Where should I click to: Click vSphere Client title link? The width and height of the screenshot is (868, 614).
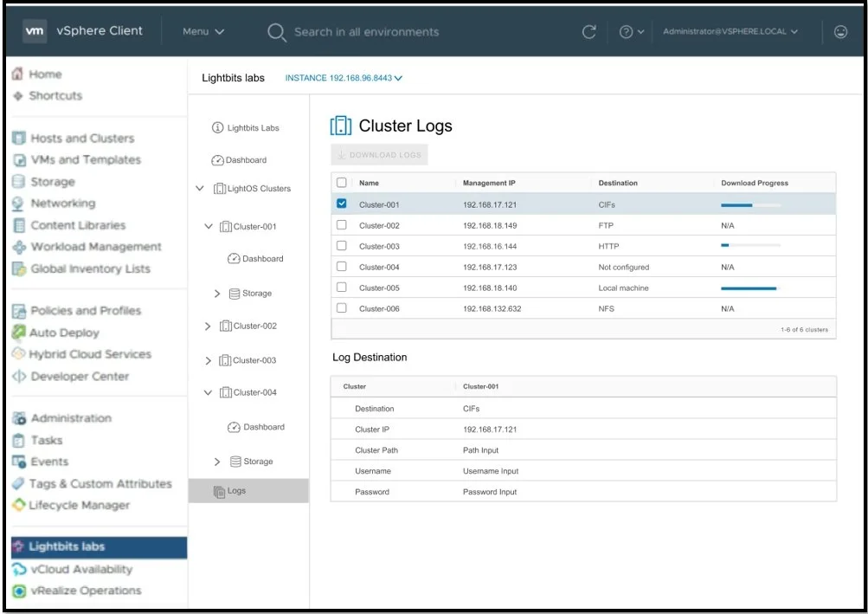100,31
